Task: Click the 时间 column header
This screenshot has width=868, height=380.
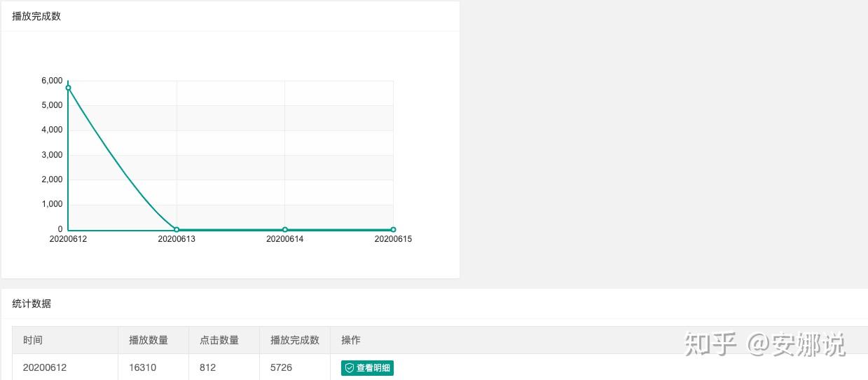Action: pyautogui.click(x=65, y=340)
